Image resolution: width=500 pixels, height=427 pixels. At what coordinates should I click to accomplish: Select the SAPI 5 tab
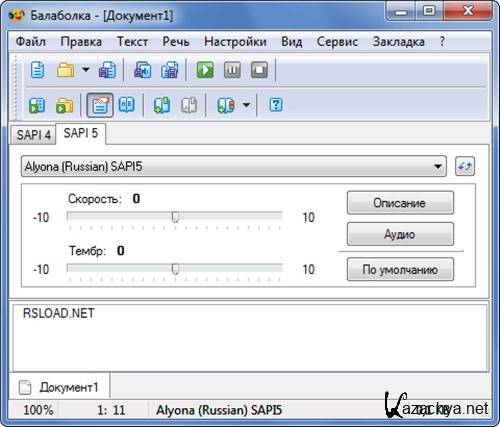[81, 133]
